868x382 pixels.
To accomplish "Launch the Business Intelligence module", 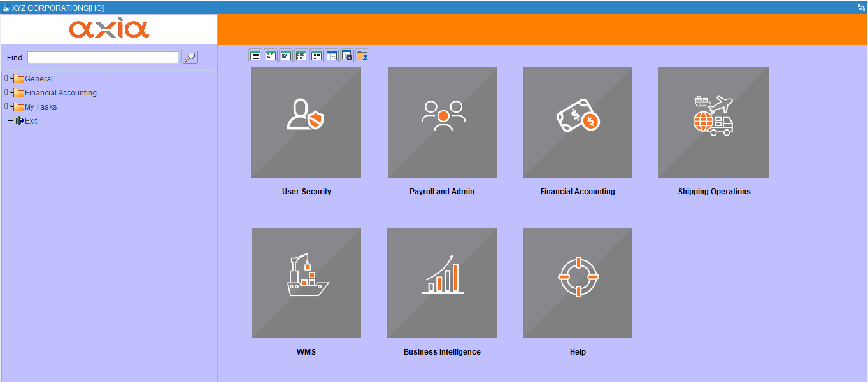I will 441,283.
